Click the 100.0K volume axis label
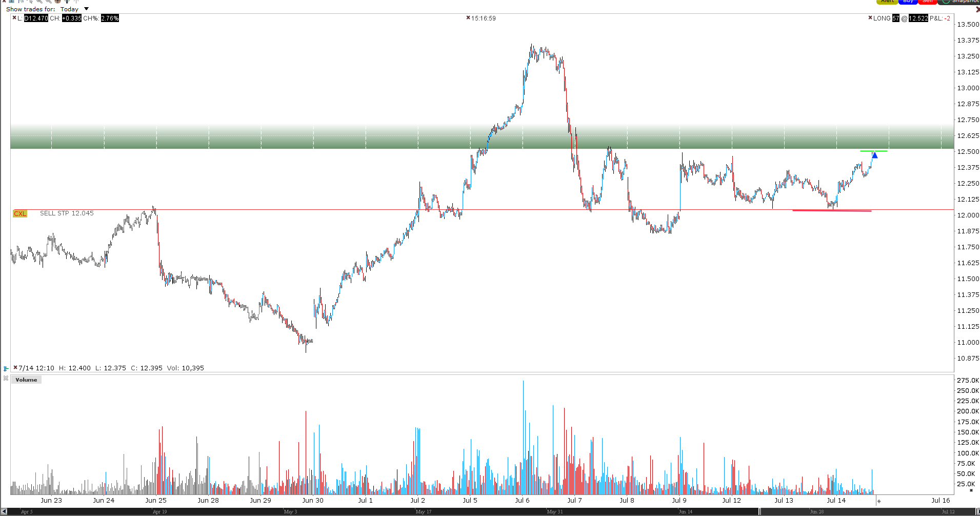The height and width of the screenshot is (516, 980). [968, 453]
